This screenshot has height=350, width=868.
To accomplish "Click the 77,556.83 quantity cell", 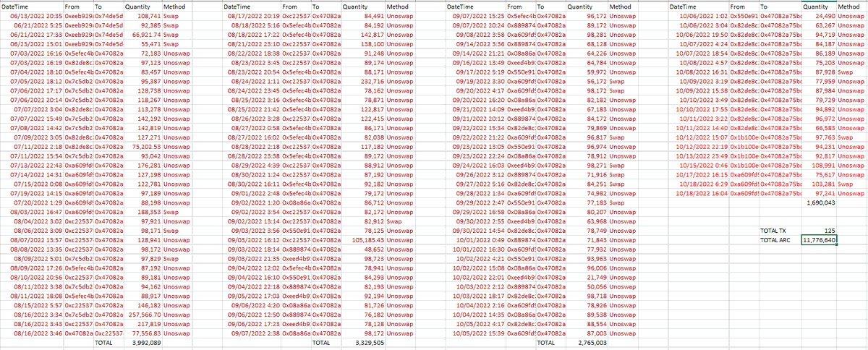I will coord(146,334).
